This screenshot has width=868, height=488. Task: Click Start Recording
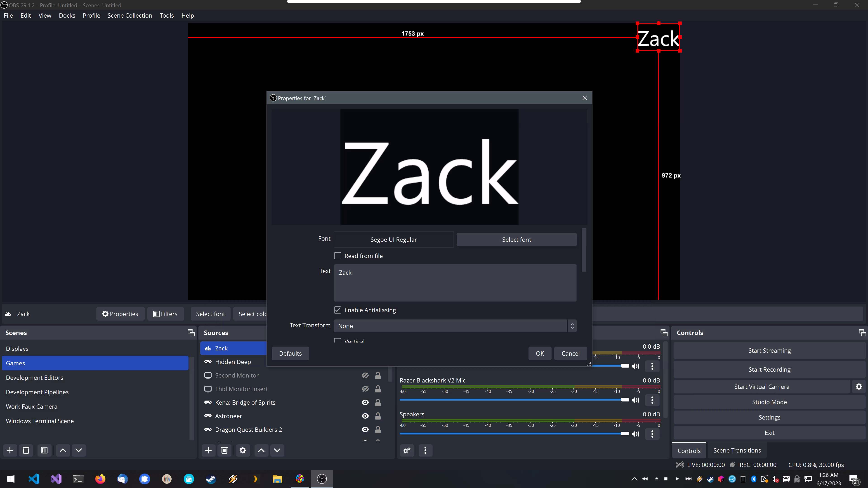769,369
